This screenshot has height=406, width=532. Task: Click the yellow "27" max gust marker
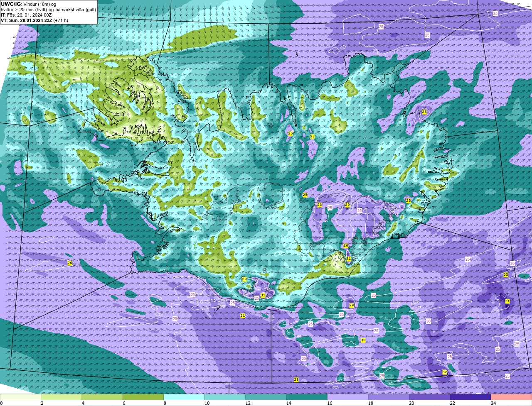313,137
